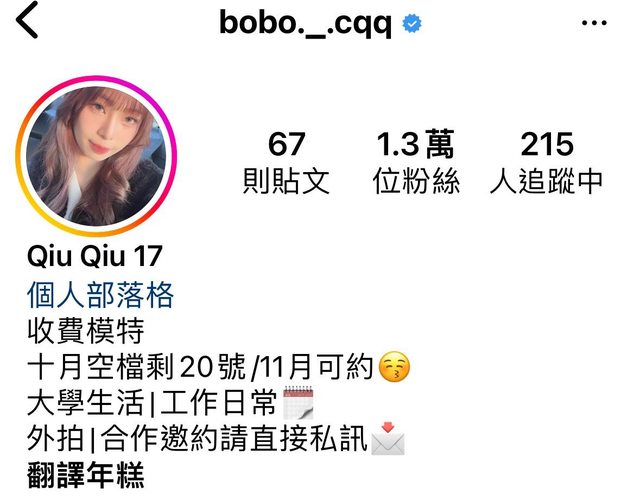Screen dimensions: 640x500
Task: Tap the 人追蹤中 following label
Action: [x=547, y=181]
